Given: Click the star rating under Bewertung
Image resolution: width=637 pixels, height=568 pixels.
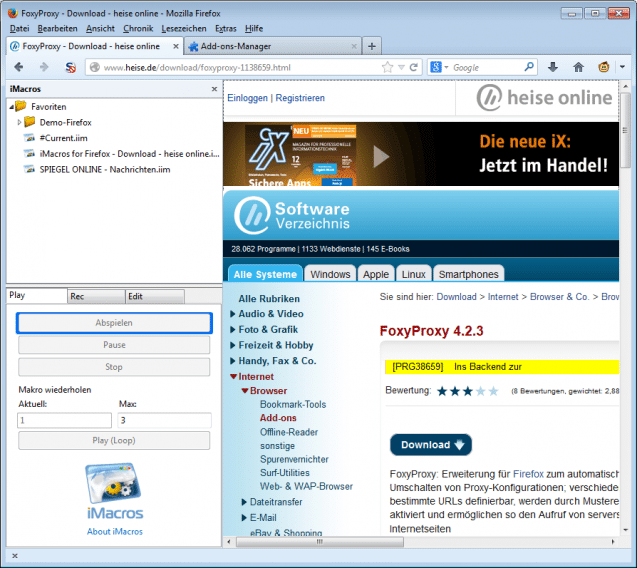Looking at the screenshot, I should (x=467, y=391).
